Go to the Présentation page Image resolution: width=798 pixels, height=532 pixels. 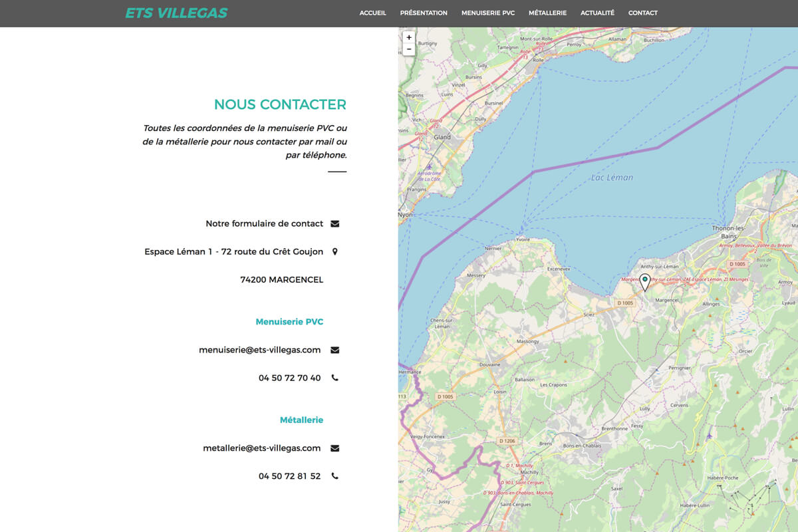coord(424,13)
